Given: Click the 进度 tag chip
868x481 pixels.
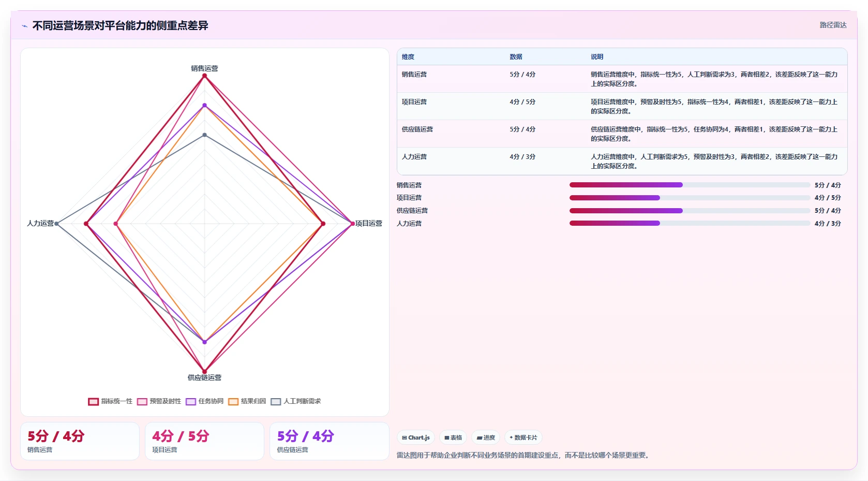Looking at the screenshot, I should point(486,438).
